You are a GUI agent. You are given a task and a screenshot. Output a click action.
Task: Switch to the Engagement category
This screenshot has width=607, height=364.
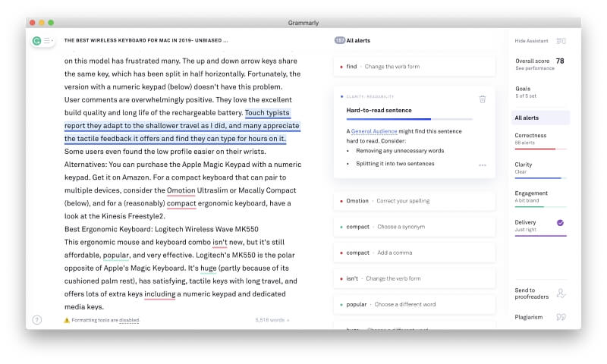coord(539,196)
